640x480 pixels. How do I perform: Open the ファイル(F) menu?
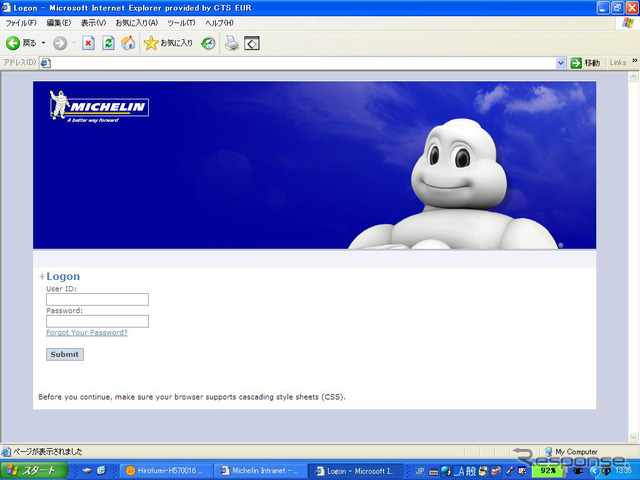pos(21,22)
